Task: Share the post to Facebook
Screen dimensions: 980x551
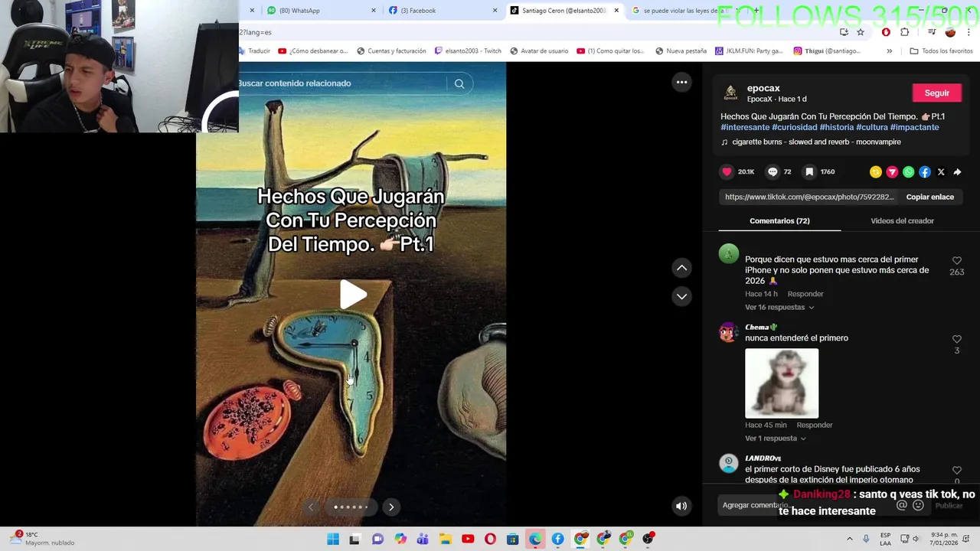Action: click(925, 172)
